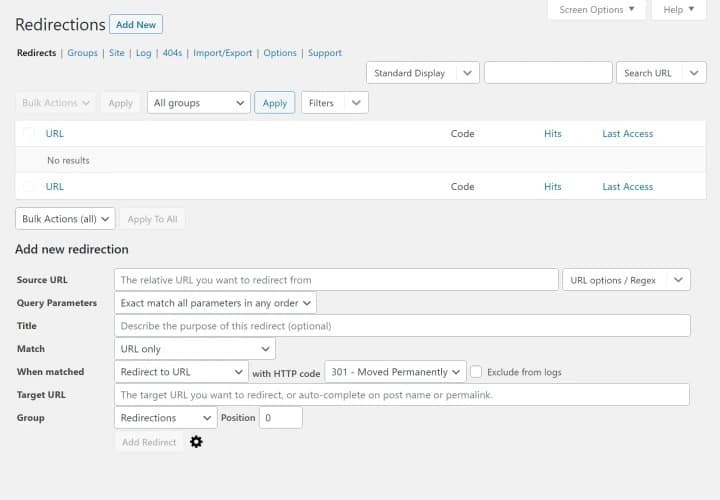Focus the Target URL field
720x500 pixels.
click(x=402, y=395)
